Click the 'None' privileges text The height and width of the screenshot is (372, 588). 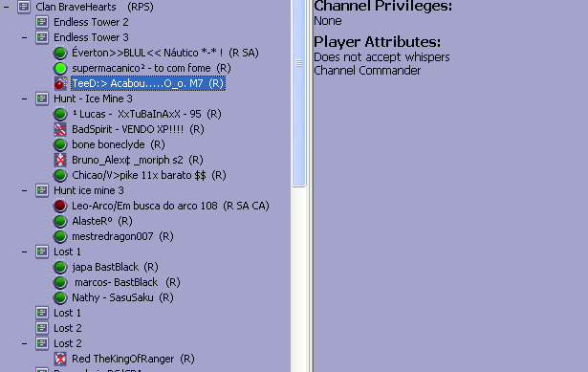click(327, 21)
